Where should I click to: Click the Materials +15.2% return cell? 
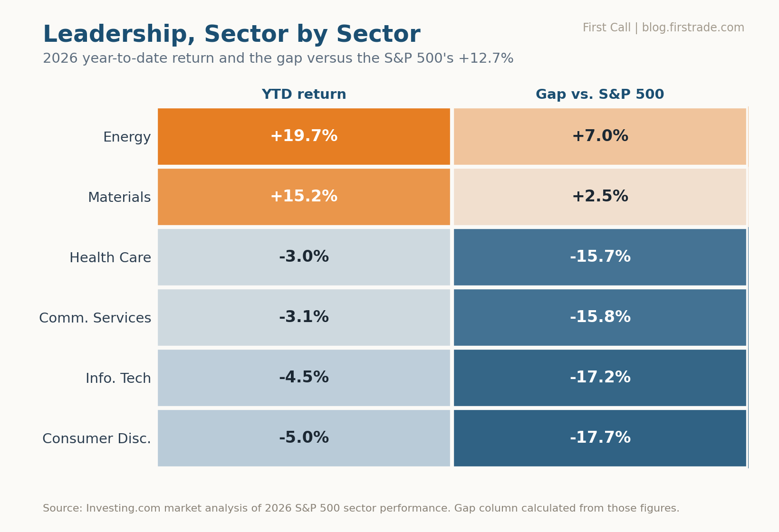point(304,197)
